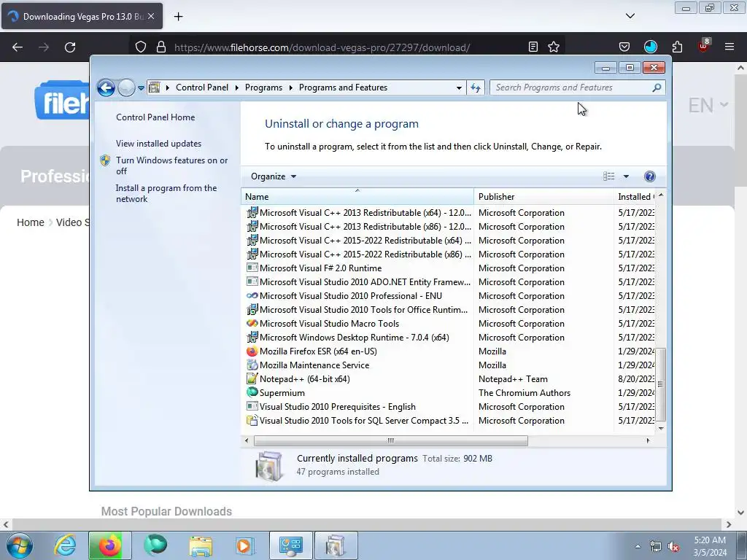This screenshot has height=560, width=747.
Task: Click 'The Chromium Authors' publisher cell
Action: click(524, 393)
